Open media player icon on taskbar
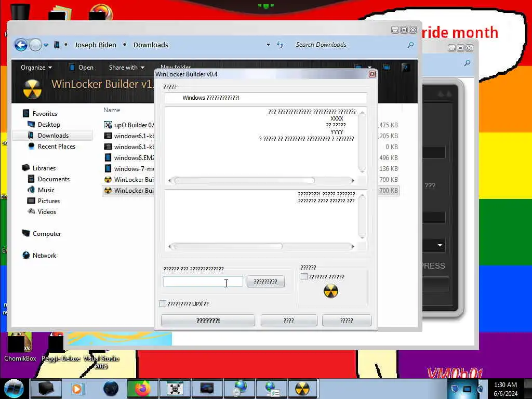Screen dimensions: 532x399 77,389
